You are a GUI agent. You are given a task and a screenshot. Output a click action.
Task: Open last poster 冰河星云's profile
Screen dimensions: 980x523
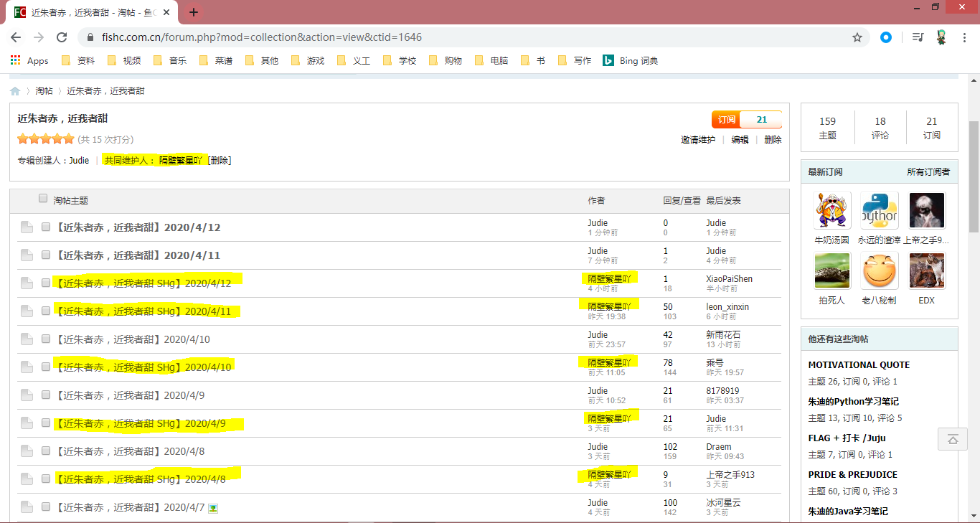723,503
